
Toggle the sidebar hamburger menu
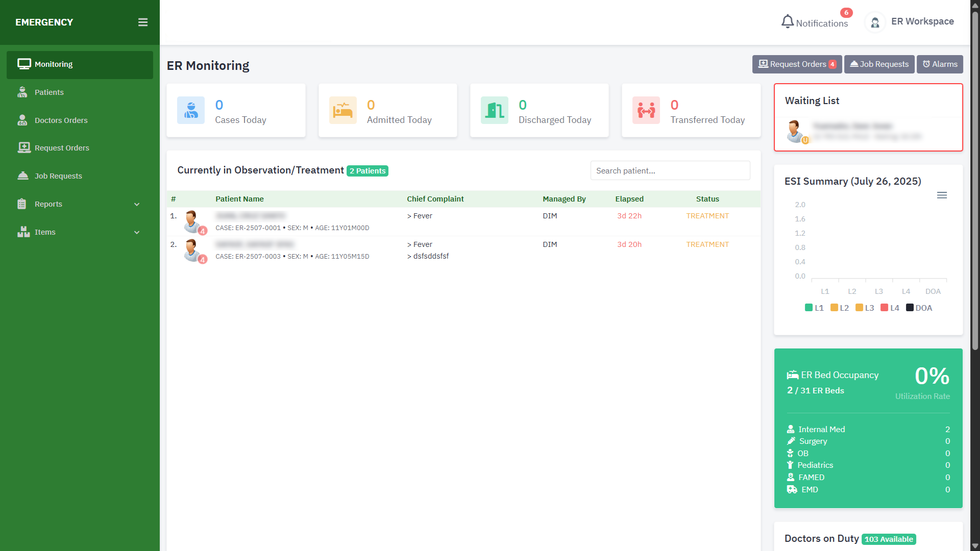coord(143,22)
